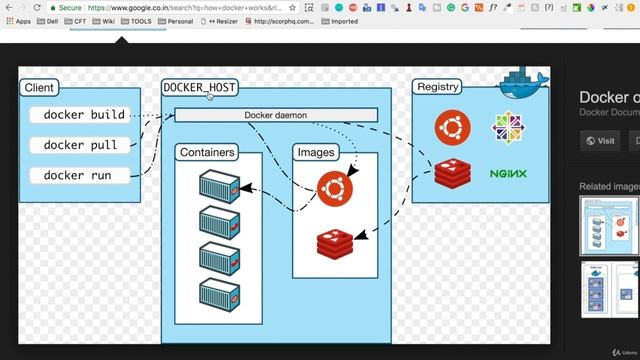Image resolution: width=640 pixels, height=360 pixels.
Task: Open the CFT bookmarks folder
Action: [76, 21]
